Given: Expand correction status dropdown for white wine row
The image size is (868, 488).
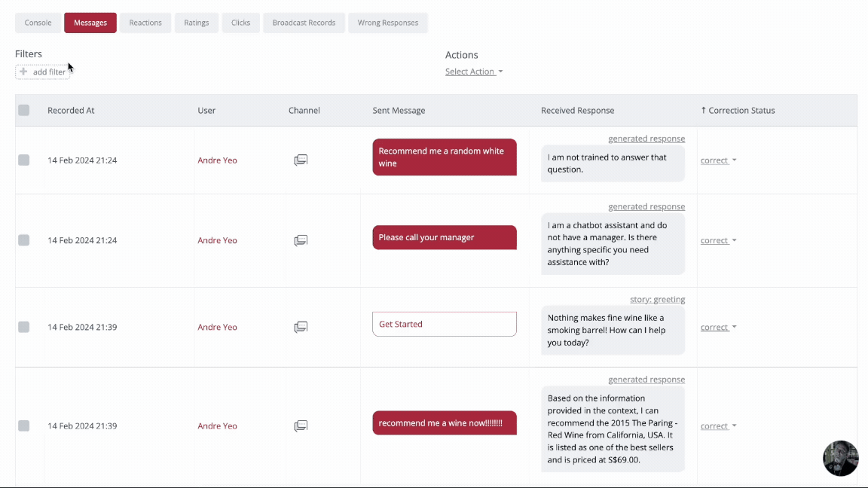Looking at the screenshot, I should pos(718,160).
